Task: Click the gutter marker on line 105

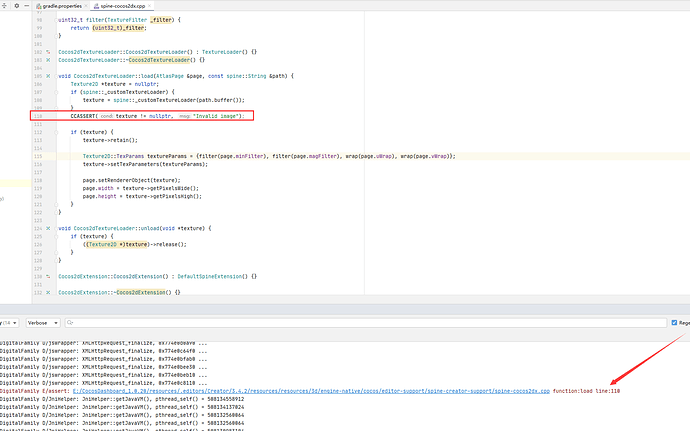Action: click(48, 76)
